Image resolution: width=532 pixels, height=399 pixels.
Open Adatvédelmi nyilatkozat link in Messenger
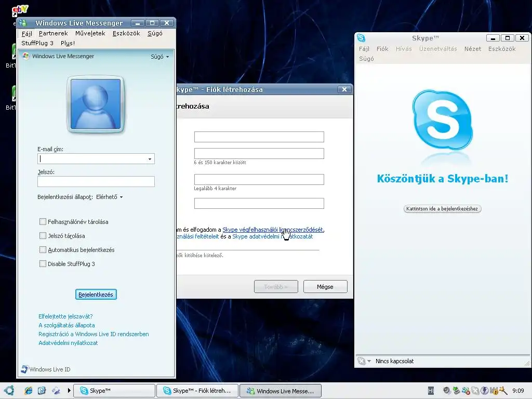point(68,343)
